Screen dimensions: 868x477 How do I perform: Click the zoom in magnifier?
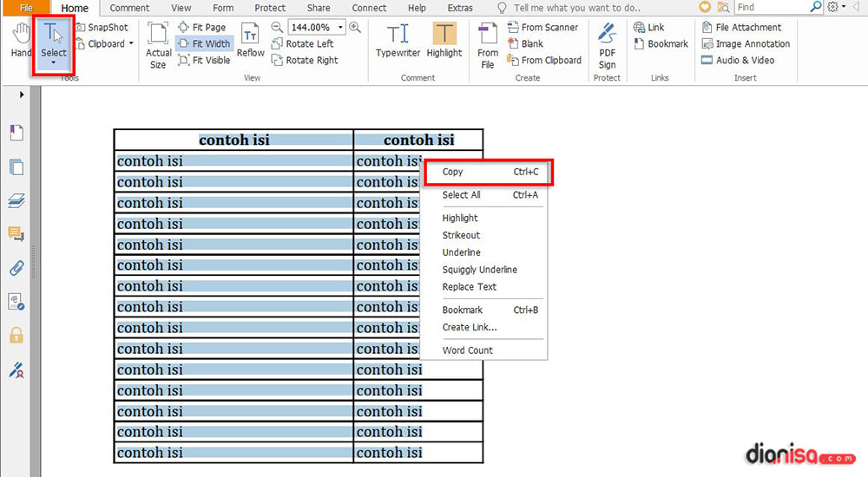click(x=355, y=27)
